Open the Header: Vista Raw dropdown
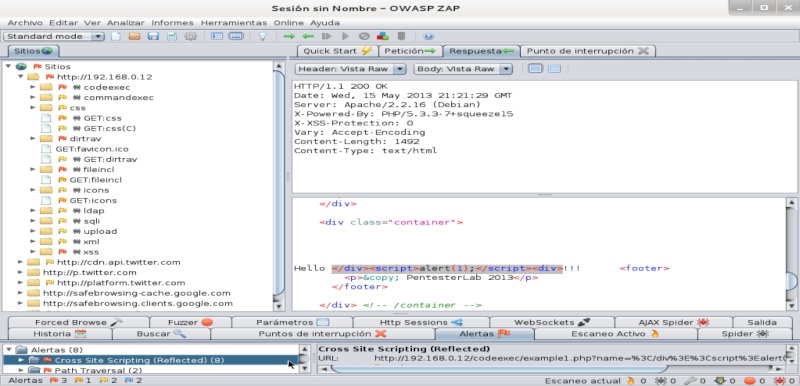The image size is (800, 386). pyautogui.click(x=351, y=69)
